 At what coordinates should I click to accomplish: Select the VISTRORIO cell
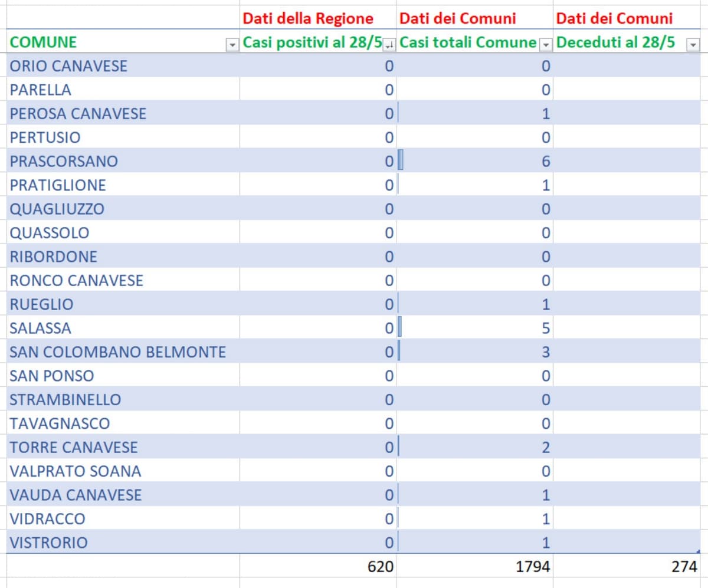[48, 543]
